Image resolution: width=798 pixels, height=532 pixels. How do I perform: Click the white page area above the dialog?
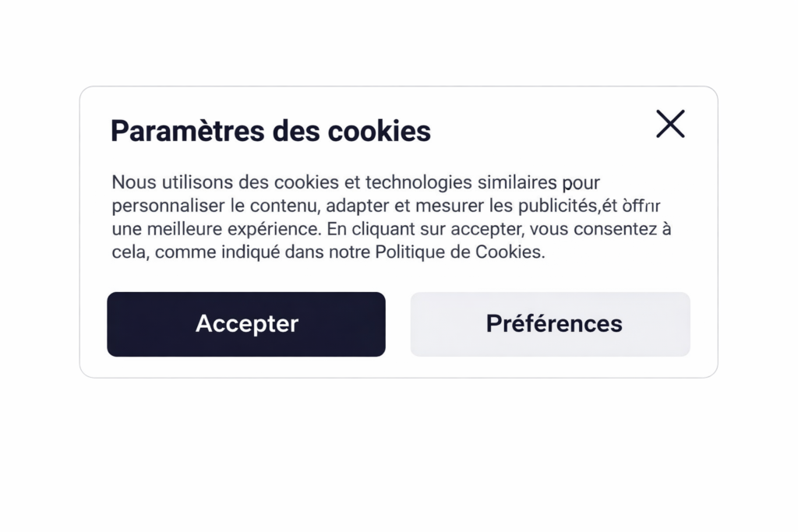[x=399, y=43]
